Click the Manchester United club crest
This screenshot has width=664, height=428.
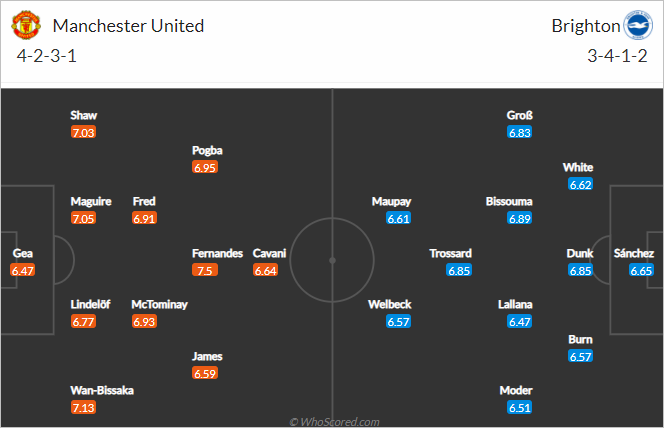[x=26, y=25]
